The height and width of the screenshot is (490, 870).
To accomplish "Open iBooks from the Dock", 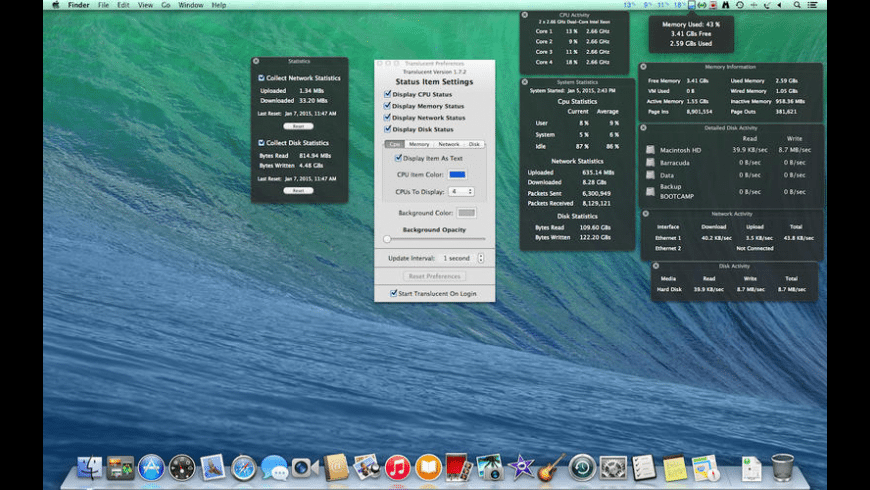I will point(428,468).
